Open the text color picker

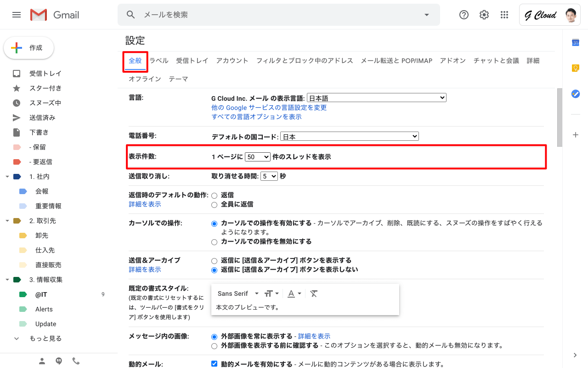(x=294, y=293)
